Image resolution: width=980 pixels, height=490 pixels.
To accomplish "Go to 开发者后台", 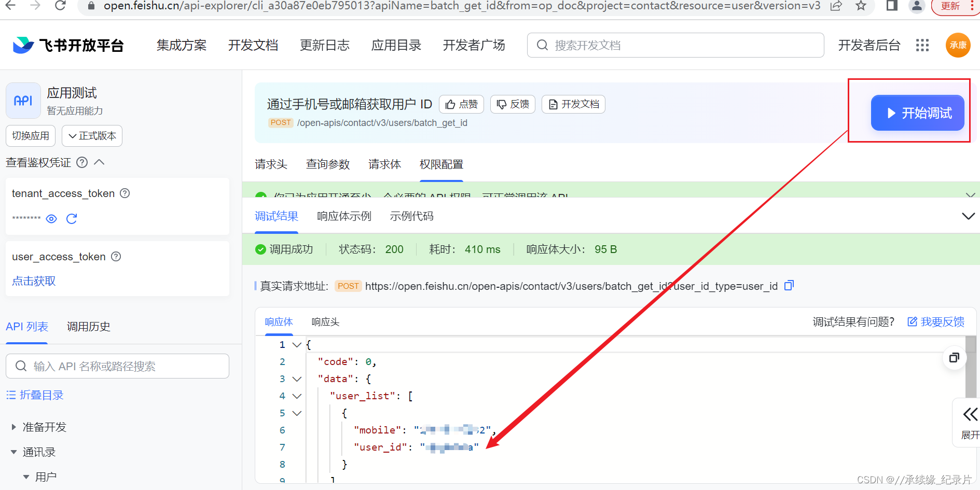I will pos(869,45).
